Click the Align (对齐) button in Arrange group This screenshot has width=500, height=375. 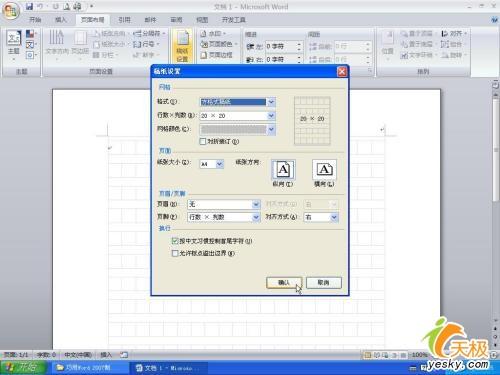point(454,34)
